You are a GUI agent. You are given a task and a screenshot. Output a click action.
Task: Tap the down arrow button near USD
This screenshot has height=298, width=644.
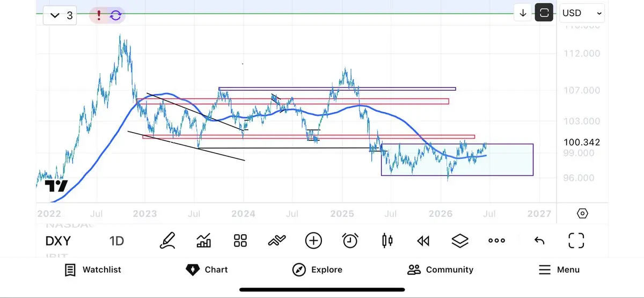coord(522,13)
